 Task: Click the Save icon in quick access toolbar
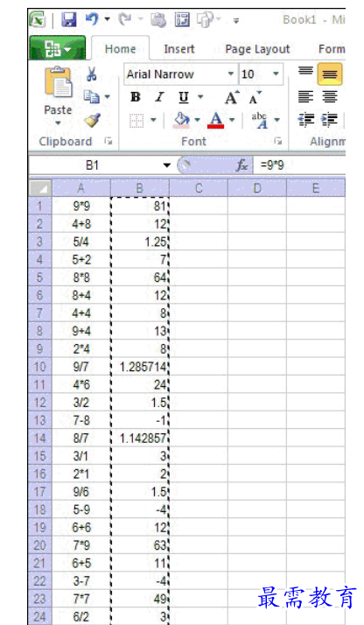point(69,19)
